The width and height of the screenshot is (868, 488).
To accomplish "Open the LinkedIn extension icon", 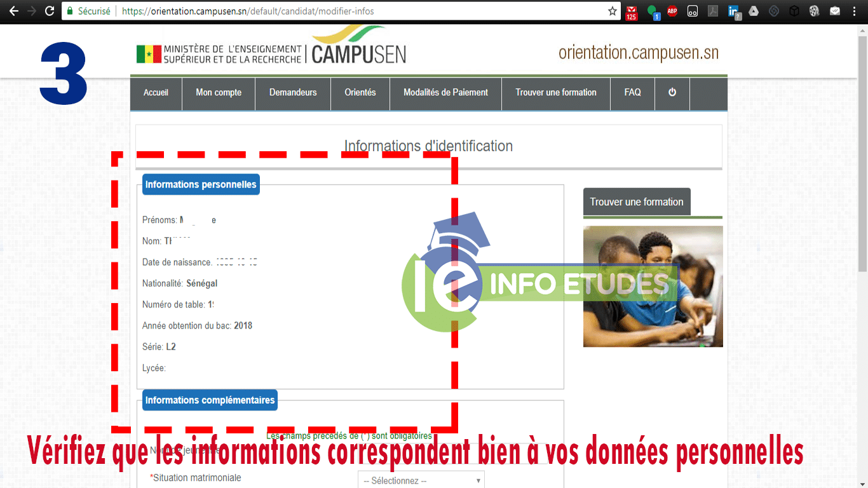I will (734, 11).
